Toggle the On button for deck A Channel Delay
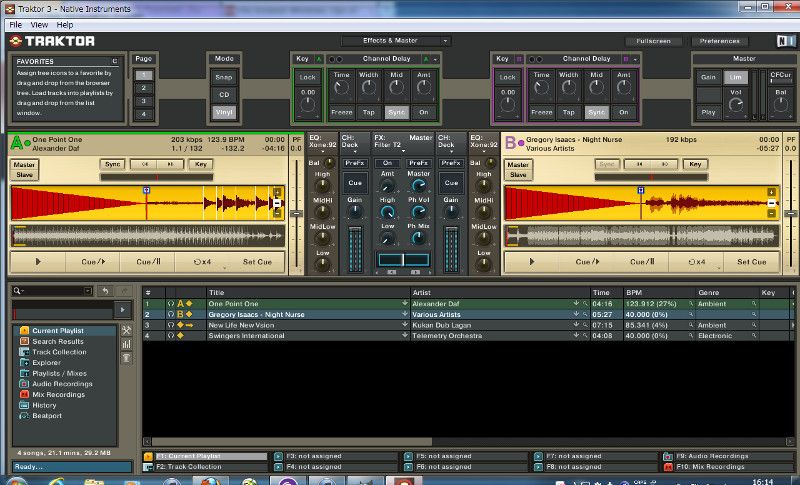 (424, 112)
